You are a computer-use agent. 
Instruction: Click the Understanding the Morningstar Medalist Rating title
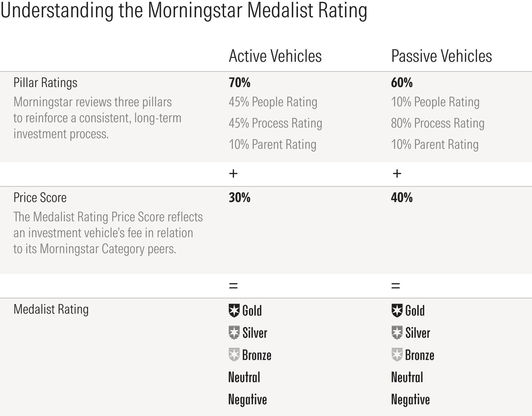click(184, 11)
